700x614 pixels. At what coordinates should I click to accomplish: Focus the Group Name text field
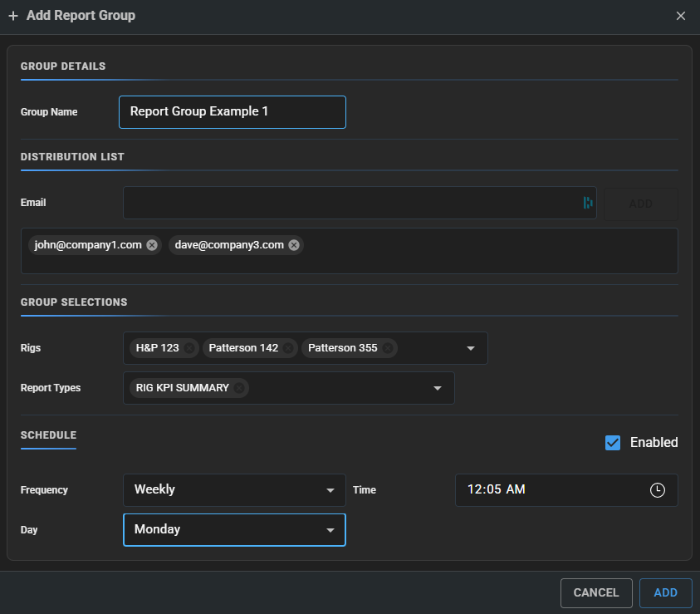click(233, 112)
